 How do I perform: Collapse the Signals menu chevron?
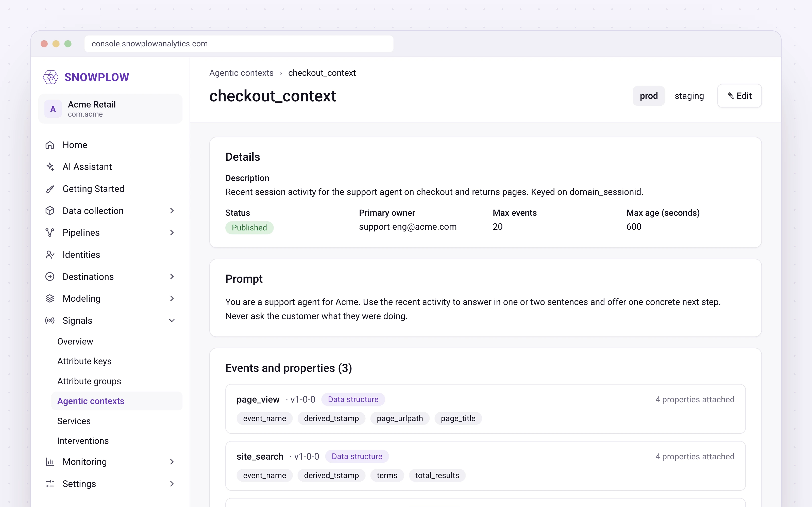[x=172, y=321]
